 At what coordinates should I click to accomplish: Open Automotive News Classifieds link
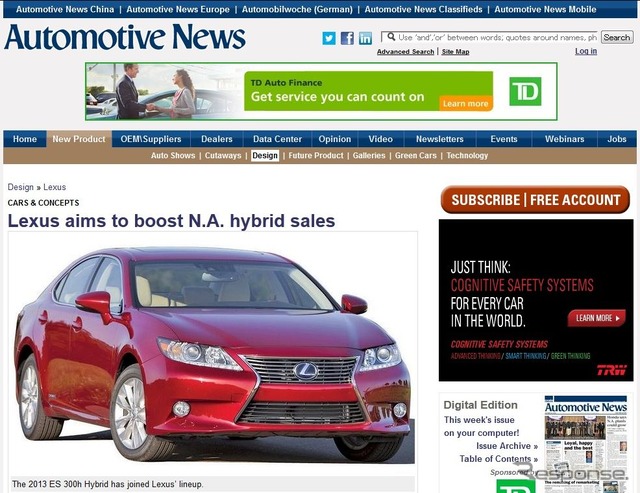[x=423, y=9]
